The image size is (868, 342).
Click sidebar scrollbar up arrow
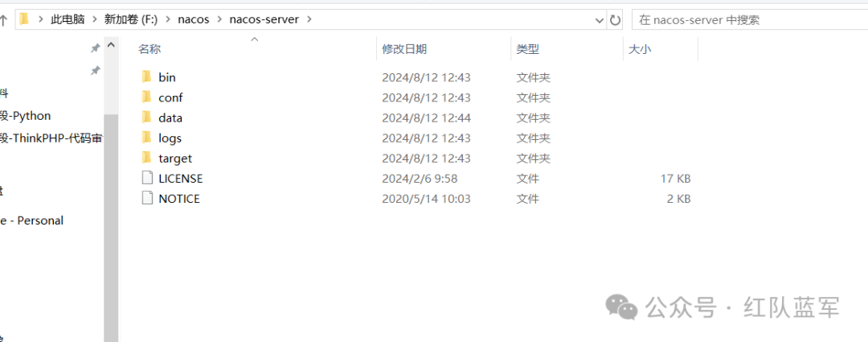pyautogui.click(x=111, y=45)
